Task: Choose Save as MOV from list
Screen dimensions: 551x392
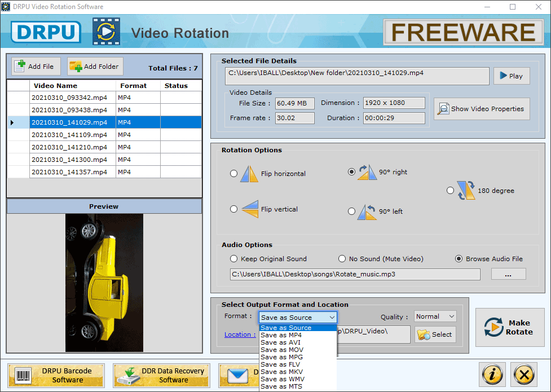Action: pos(298,350)
